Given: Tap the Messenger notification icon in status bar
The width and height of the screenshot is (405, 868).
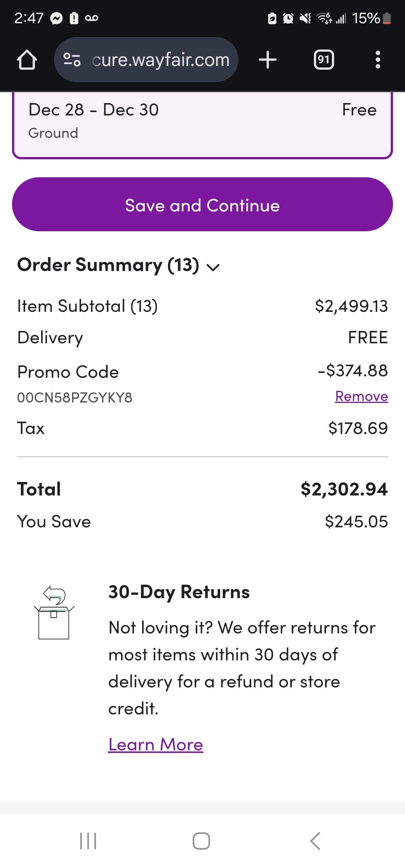Looking at the screenshot, I should tap(57, 18).
